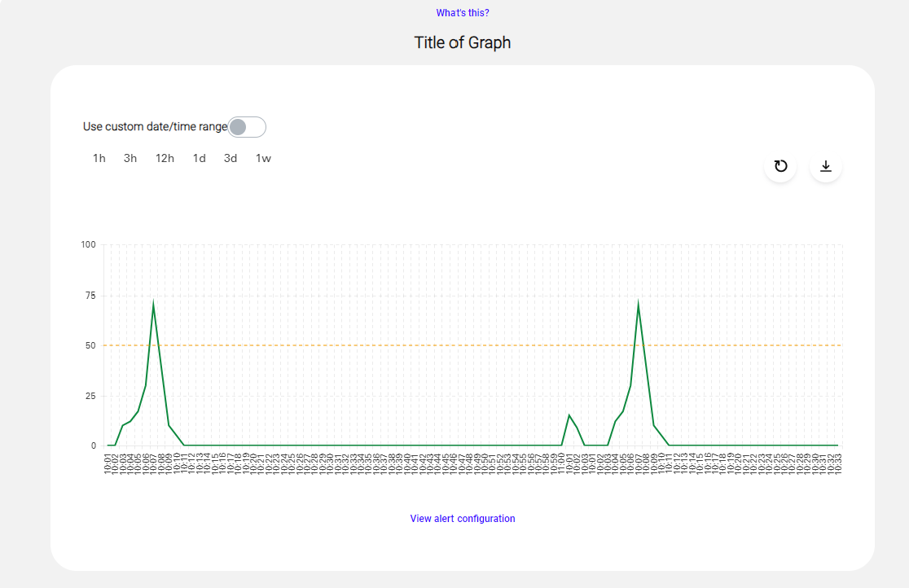Open the View alert configuration link
909x588 pixels.
tap(463, 519)
